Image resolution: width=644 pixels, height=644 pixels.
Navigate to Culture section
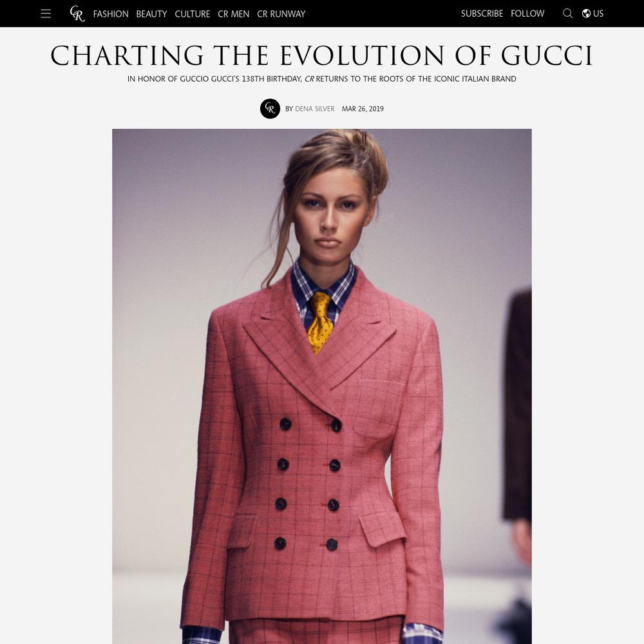(x=192, y=14)
